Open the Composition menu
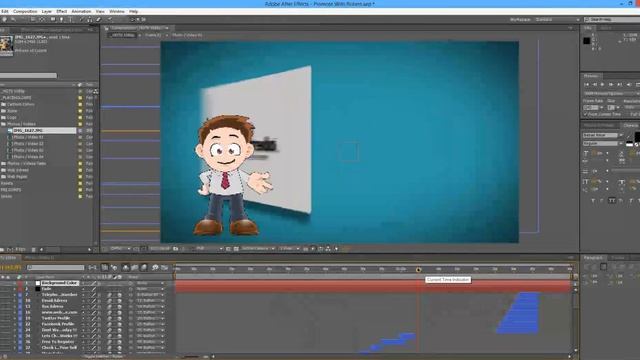This screenshot has height=360, width=640. click(x=25, y=11)
